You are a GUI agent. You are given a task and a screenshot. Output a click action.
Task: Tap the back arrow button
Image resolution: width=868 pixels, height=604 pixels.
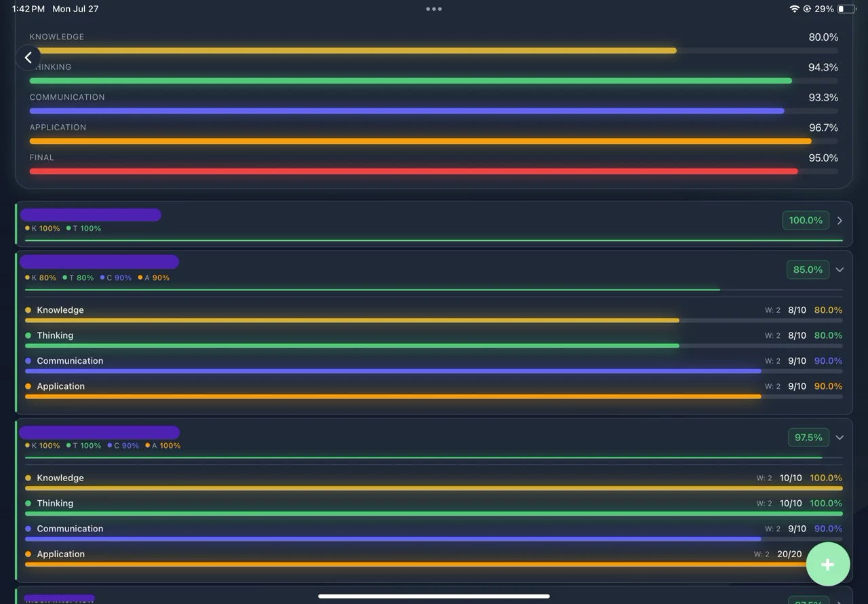[x=28, y=58]
